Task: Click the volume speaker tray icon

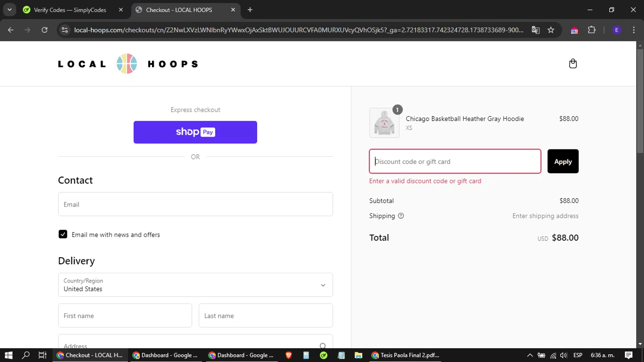Action: coord(564,355)
